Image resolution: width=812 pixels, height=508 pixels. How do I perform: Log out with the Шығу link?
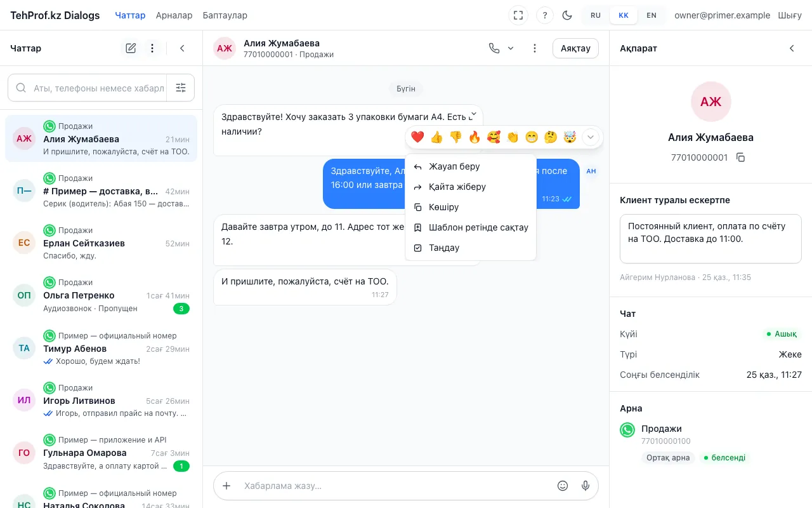pos(790,15)
